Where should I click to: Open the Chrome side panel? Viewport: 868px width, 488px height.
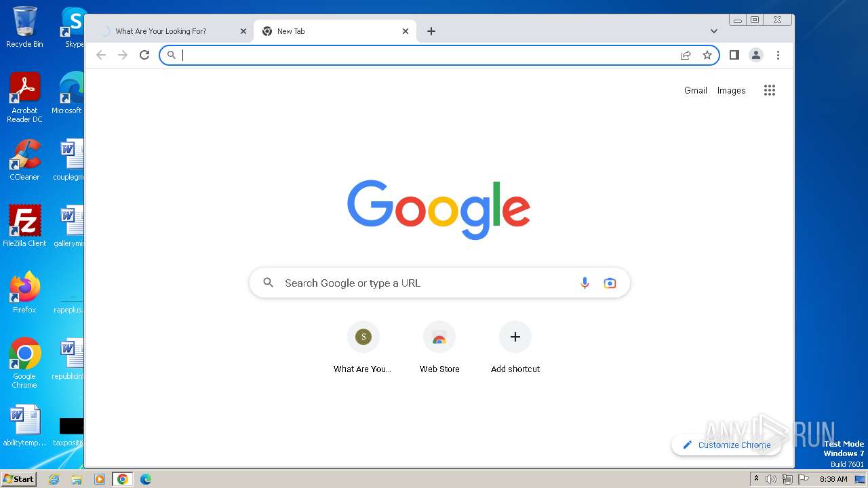[734, 55]
